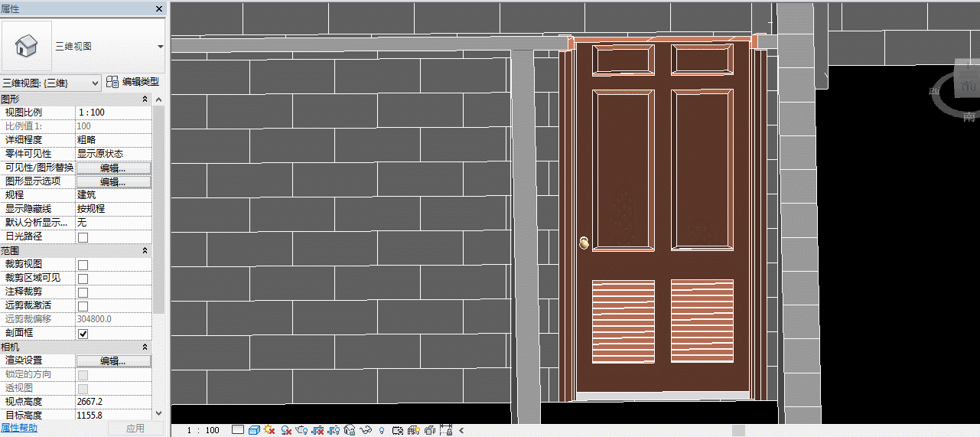The width and height of the screenshot is (980, 437).
Task: Click reveal hidden elements light bulb
Action: pyautogui.click(x=382, y=430)
